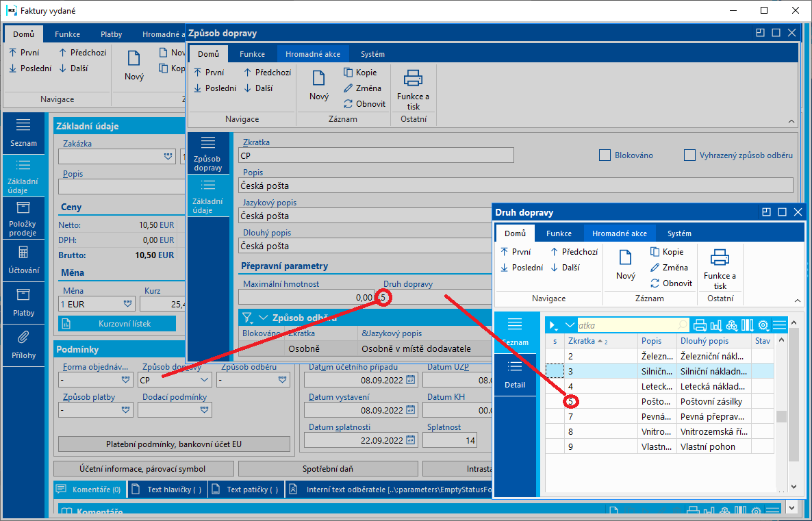812x521 pixels.
Task: Click Kopie in Způsob dopravy window ribbon
Action: tap(360, 73)
